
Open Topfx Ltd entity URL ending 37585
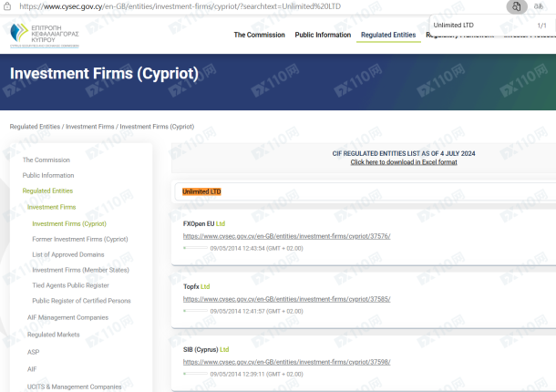coord(286,299)
